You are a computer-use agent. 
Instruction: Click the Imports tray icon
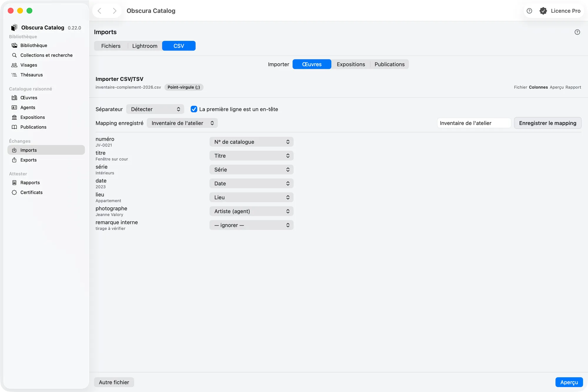click(x=14, y=150)
